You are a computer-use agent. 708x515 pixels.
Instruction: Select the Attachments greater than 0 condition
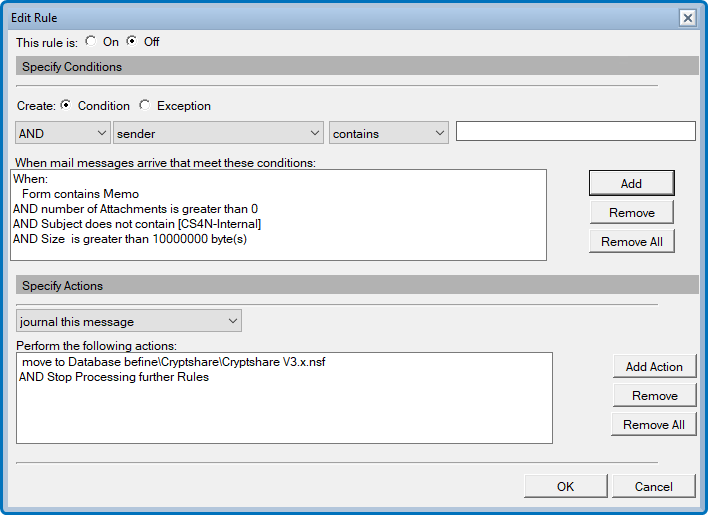[x=135, y=209]
